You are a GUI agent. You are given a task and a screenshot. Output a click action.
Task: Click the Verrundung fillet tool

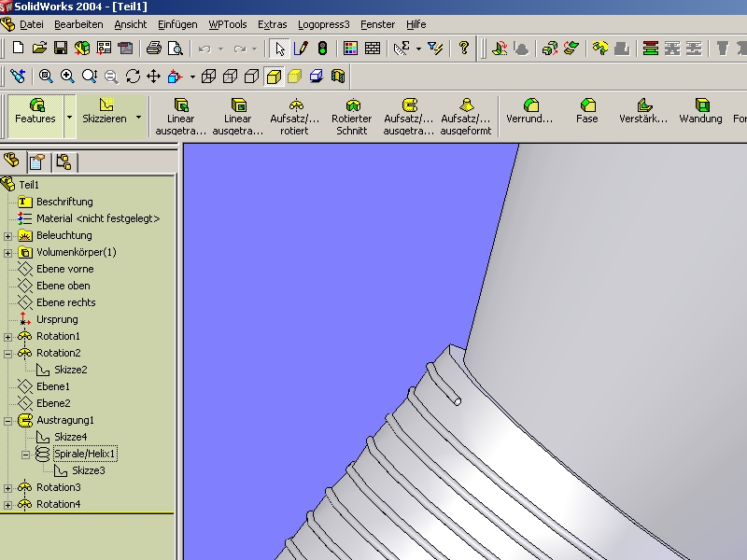point(529,111)
